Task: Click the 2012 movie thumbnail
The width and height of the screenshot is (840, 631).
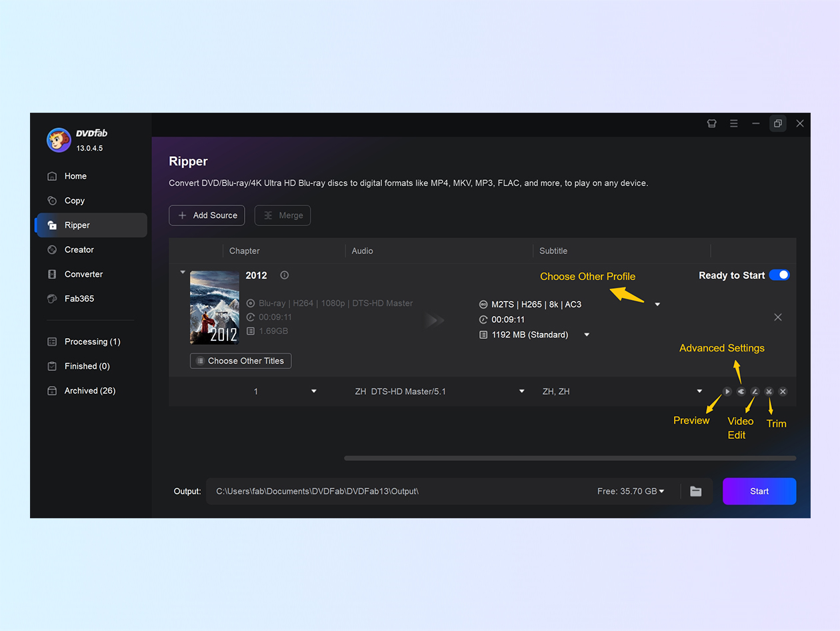Action: pyautogui.click(x=214, y=307)
